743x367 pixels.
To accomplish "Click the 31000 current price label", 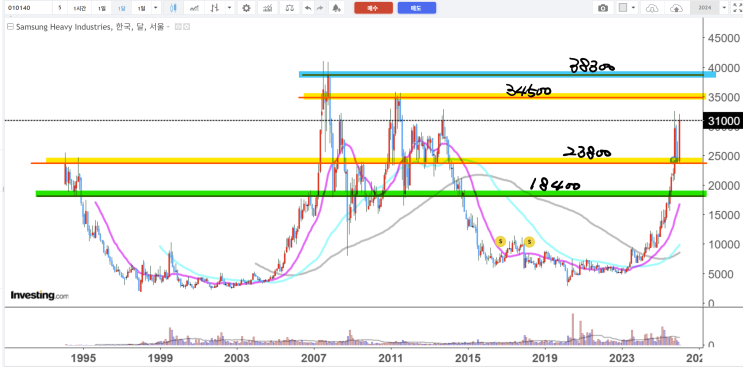I will 724,121.
